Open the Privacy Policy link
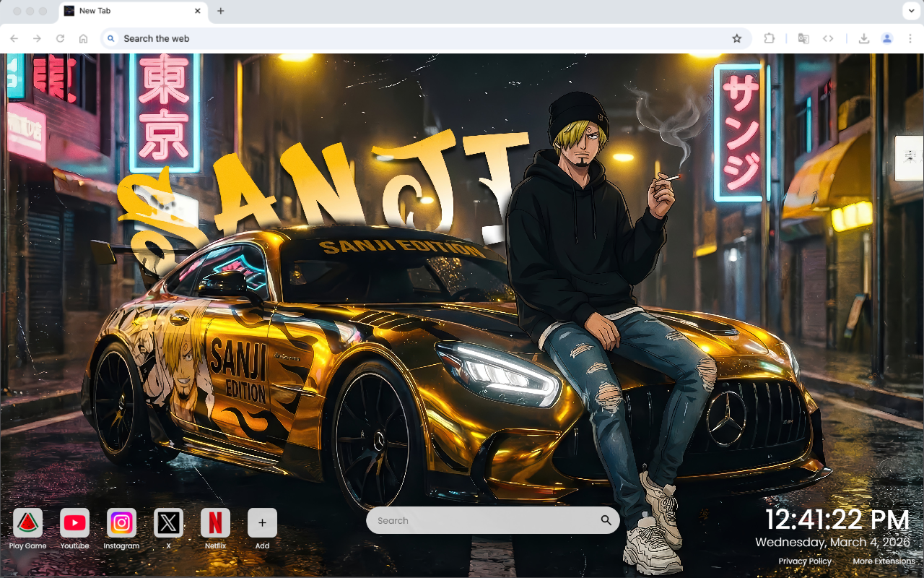924x578 pixels. (805, 561)
